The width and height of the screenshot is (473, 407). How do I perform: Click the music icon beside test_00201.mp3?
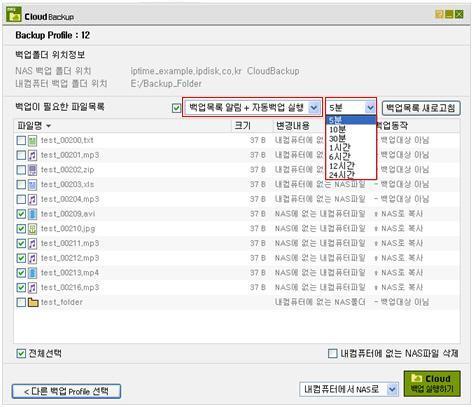[x=32, y=155]
